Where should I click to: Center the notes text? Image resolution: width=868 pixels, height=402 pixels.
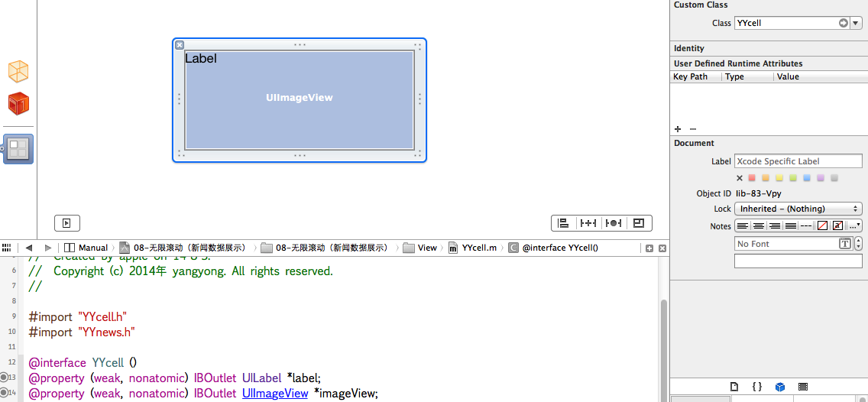point(759,225)
